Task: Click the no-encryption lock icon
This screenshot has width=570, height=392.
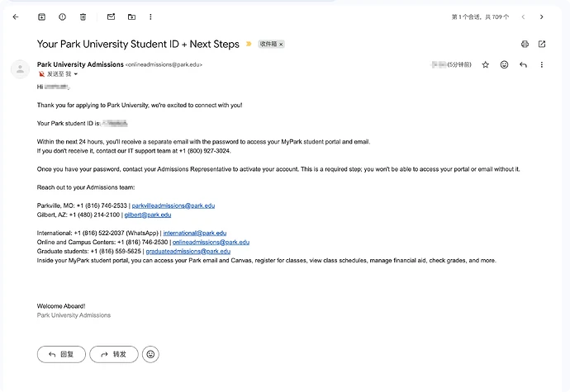Action: 41,74
